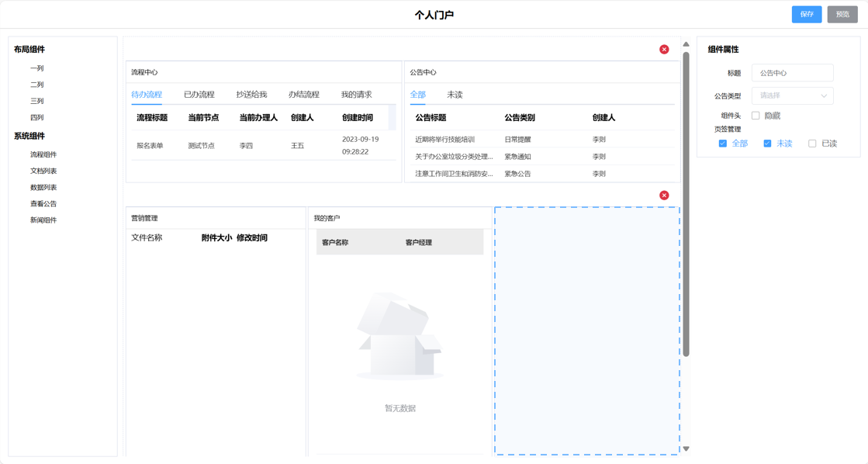This screenshot has width=868, height=464.
Task: Select the empty dashed drop zone
Action: [x=586, y=331]
